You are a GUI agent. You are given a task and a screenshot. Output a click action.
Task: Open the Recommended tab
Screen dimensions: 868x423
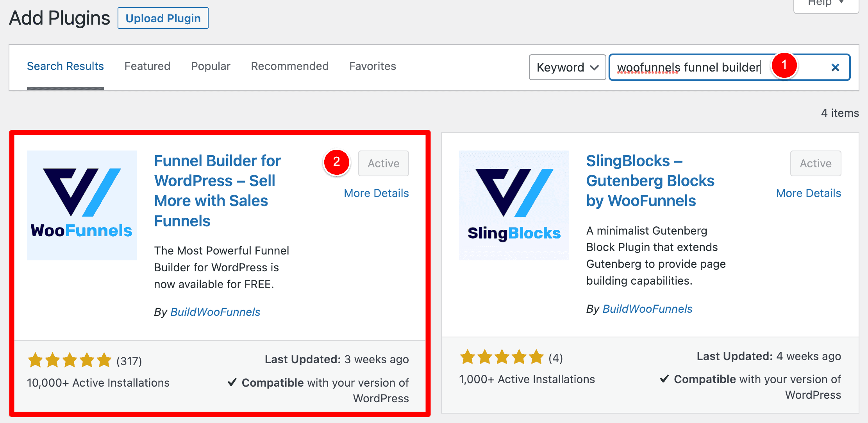click(x=289, y=66)
